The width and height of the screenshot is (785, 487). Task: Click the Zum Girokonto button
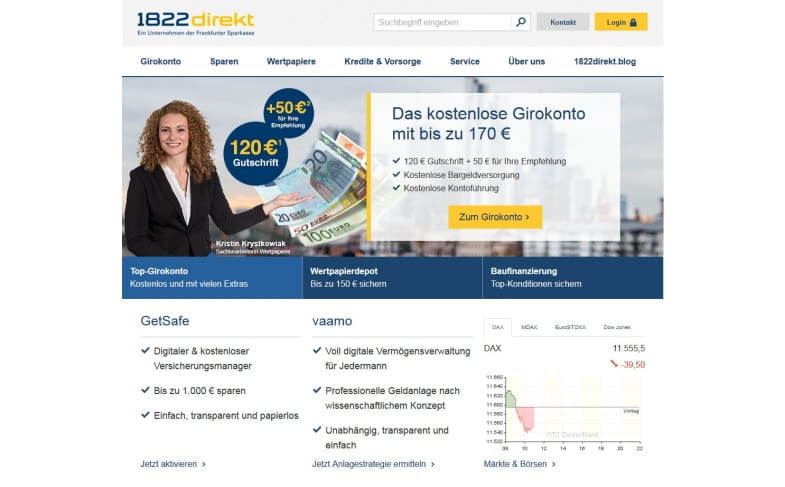tap(495, 217)
